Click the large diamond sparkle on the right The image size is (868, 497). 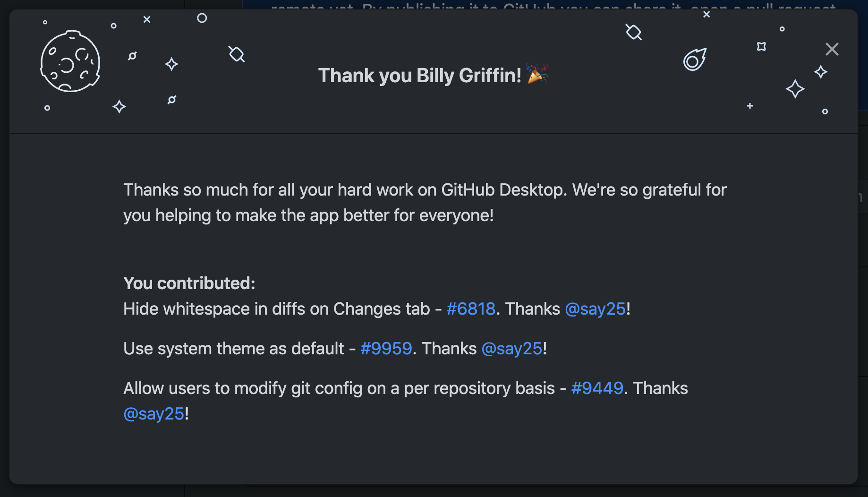pyautogui.click(x=796, y=89)
